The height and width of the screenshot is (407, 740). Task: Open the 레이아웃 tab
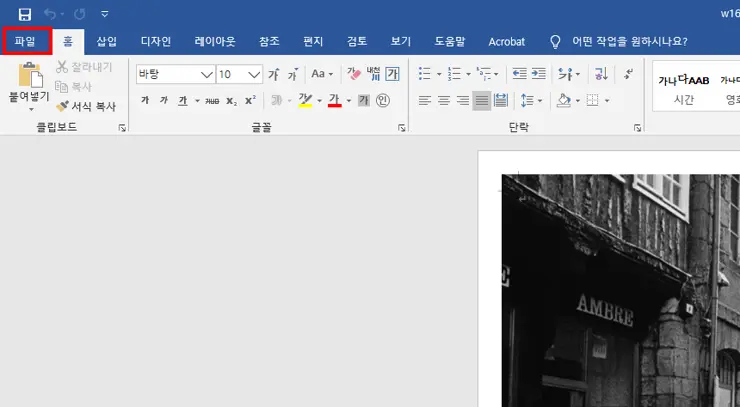[215, 42]
